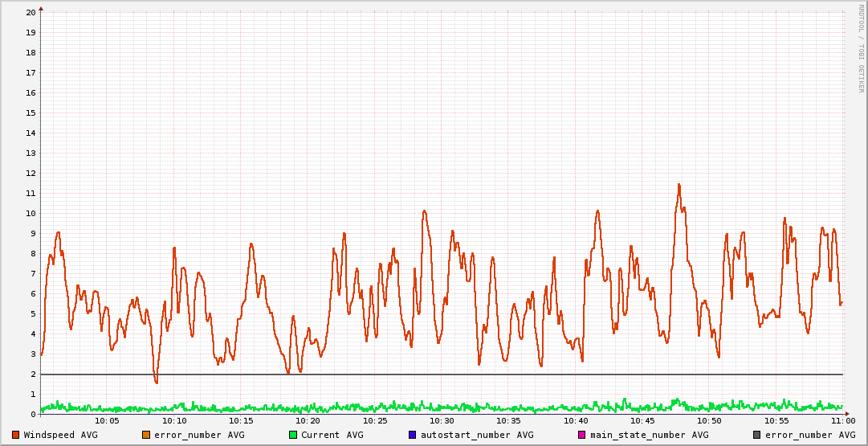
Task: Click the highest windspeed peak near 10:47
Action: (x=679, y=186)
